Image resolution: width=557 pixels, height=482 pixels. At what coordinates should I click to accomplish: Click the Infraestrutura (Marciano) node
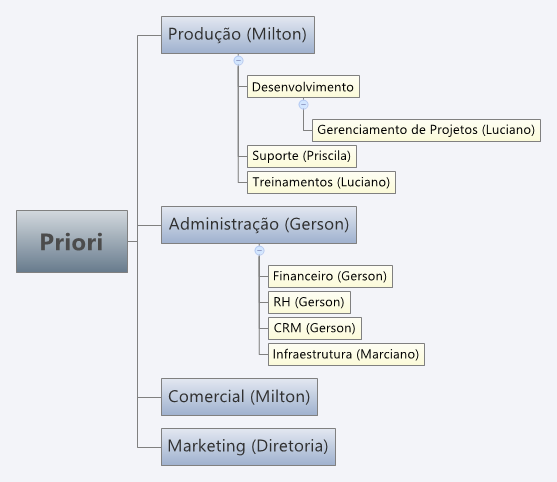346,354
